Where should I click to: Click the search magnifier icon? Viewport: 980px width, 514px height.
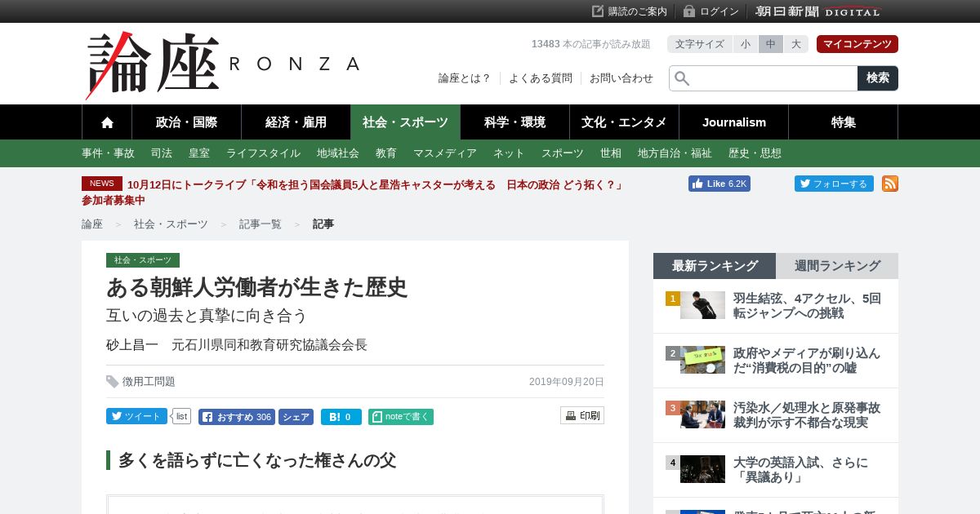click(x=682, y=78)
